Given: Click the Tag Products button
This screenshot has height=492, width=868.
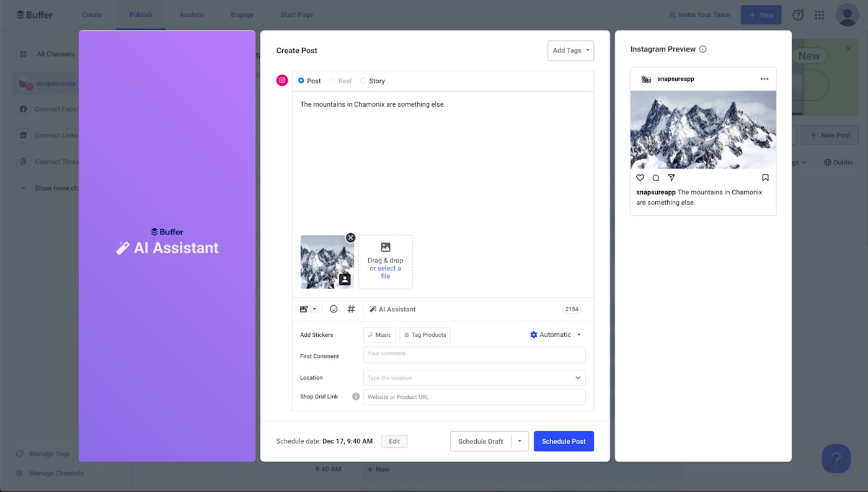Looking at the screenshot, I should pos(425,335).
